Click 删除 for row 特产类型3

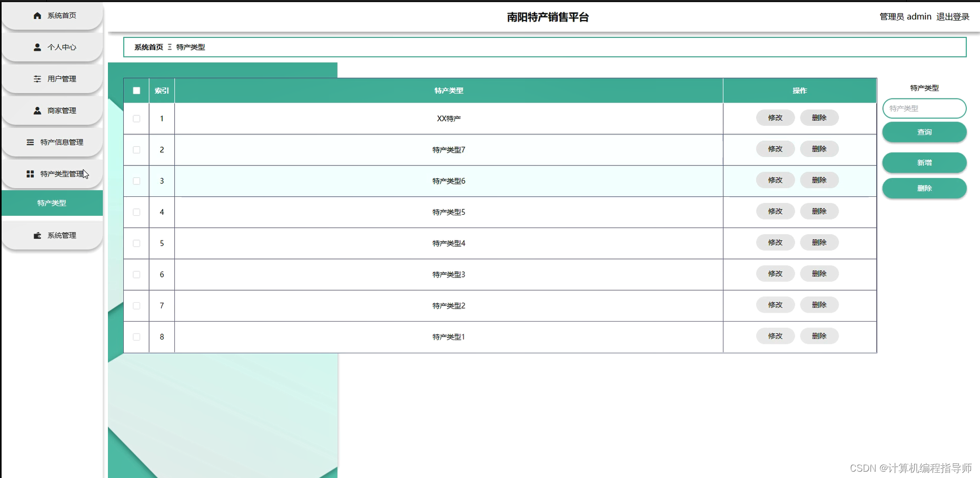[x=819, y=274]
